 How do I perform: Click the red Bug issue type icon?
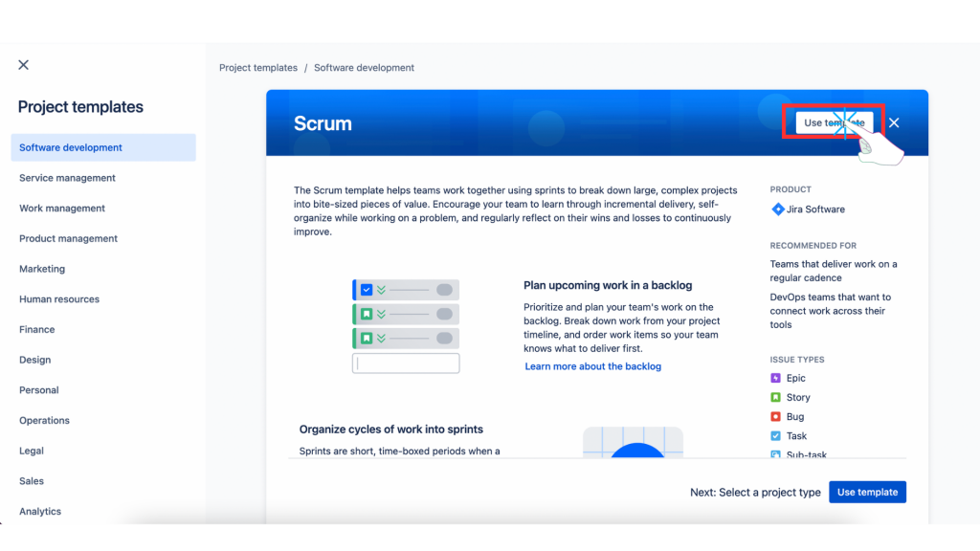pos(775,417)
